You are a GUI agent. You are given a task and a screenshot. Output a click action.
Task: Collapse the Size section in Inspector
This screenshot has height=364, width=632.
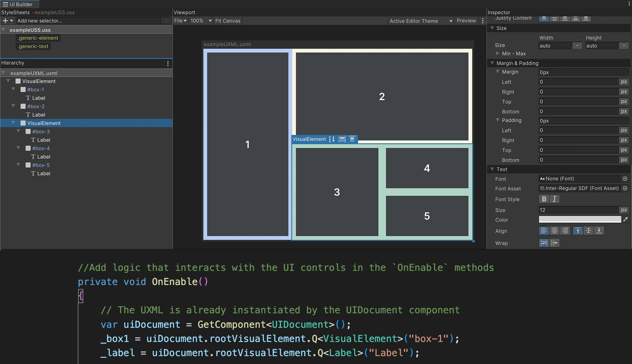(x=492, y=28)
